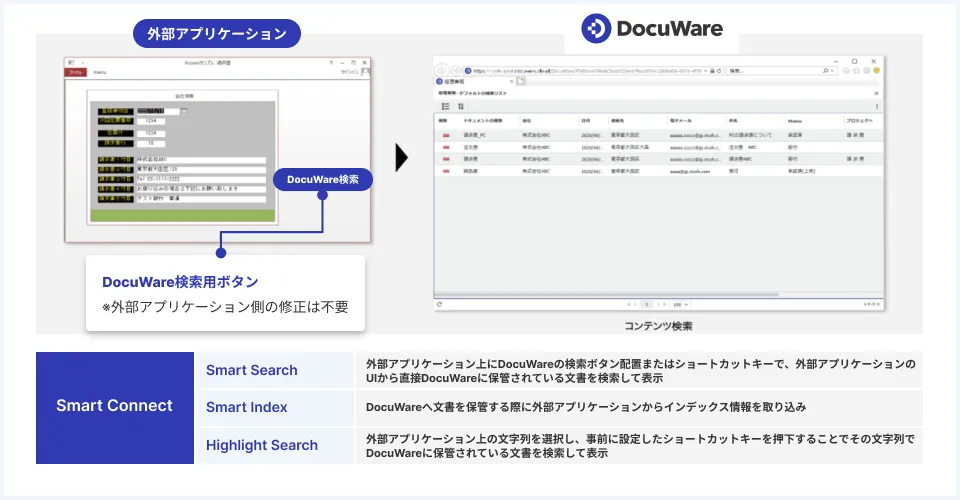
Task: Click the Smart Connect heading block
Action: 114,408
